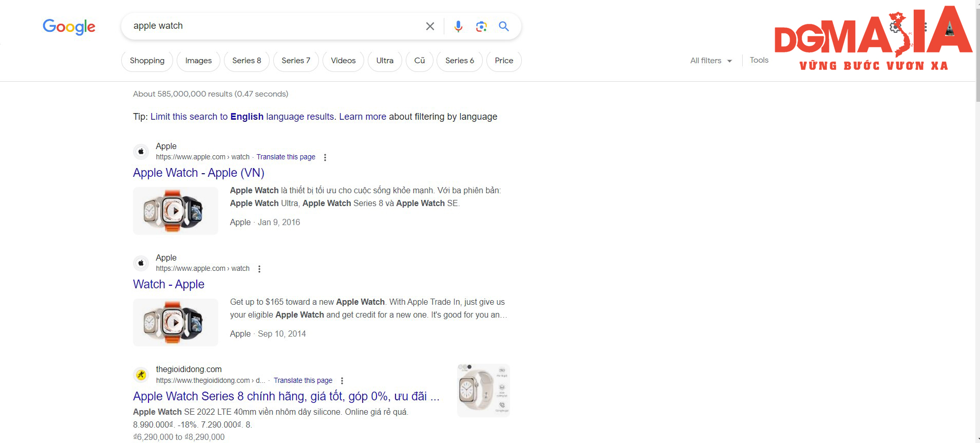The width and height of the screenshot is (980, 443).
Task: Select the Cũ filter chip
Action: pyautogui.click(x=420, y=61)
